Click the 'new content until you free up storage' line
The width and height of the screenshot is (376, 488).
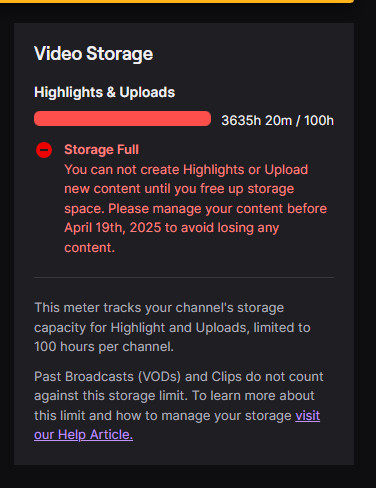[179, 189]
